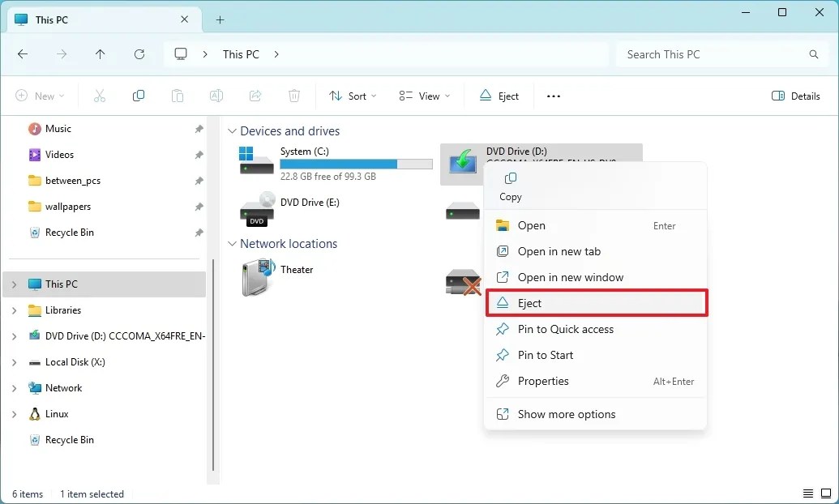Click the Eject icon in the toolbar

click(x=499, y=96)
